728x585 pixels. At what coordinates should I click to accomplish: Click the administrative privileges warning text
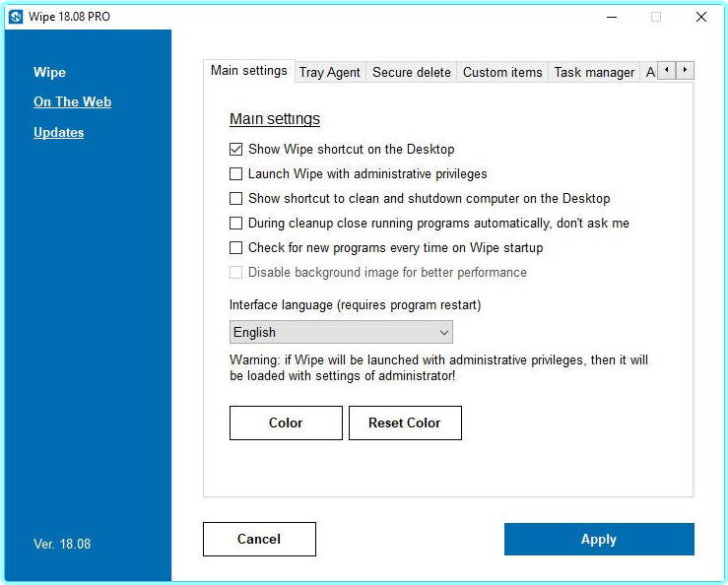(x=438, y=367)
